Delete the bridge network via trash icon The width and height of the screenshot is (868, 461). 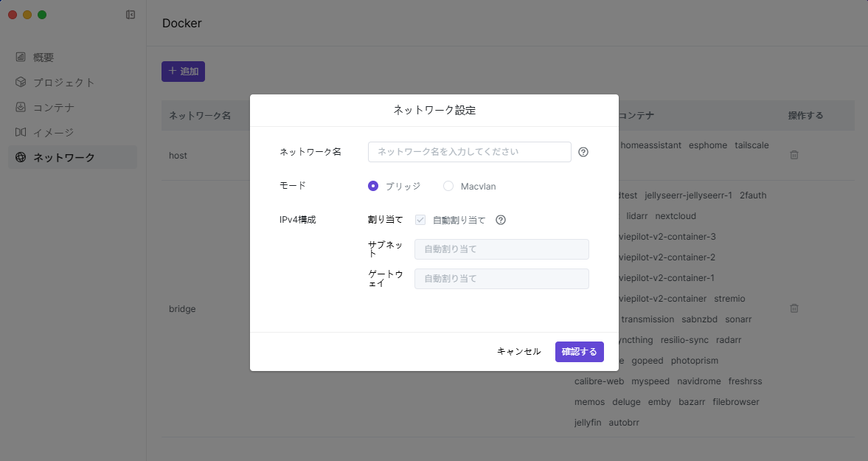click(794, 308)
